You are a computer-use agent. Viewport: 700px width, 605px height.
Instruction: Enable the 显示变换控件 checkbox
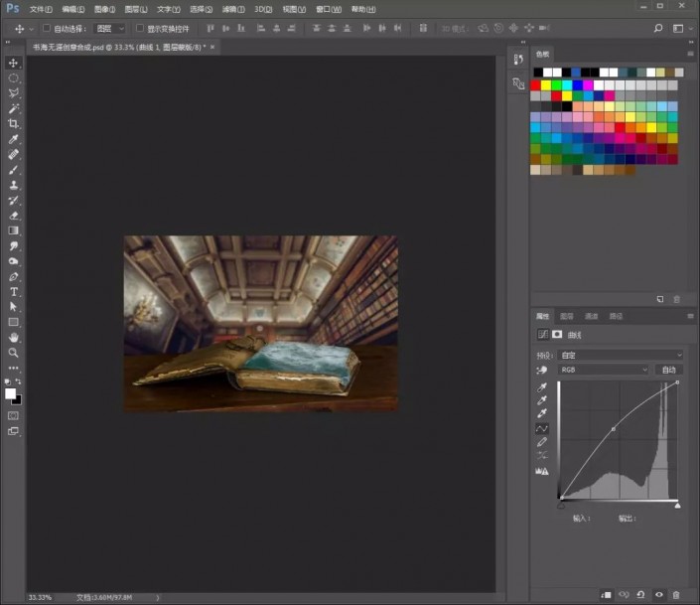point(140,28)
